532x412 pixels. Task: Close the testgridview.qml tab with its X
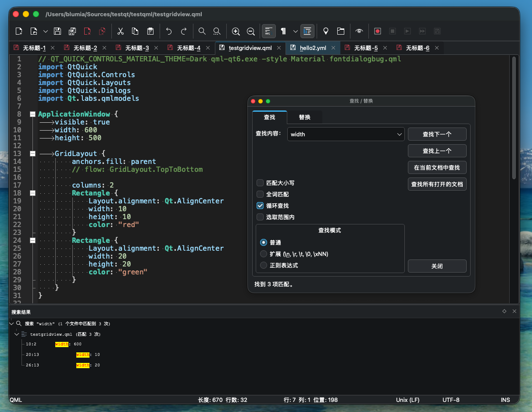pos(279,48)
